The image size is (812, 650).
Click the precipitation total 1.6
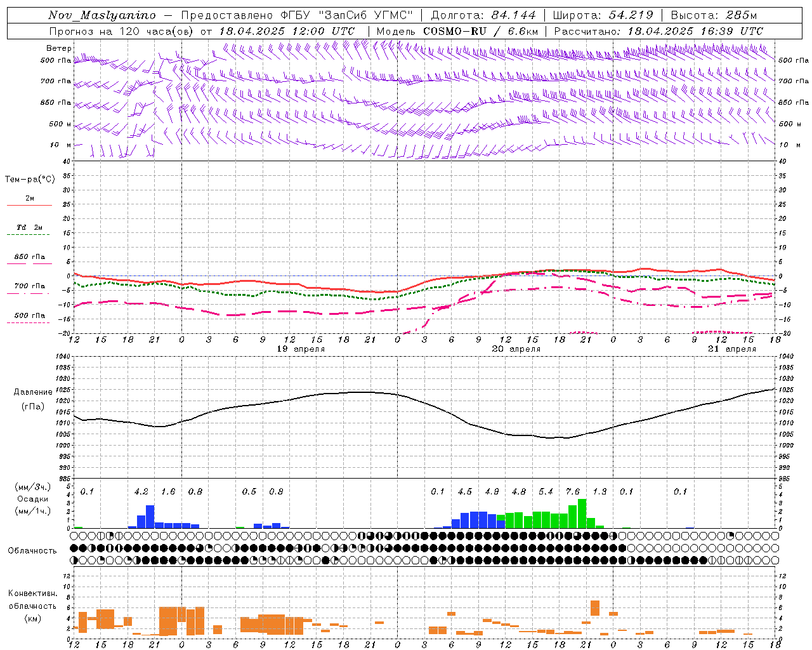[x=168, y=492]
